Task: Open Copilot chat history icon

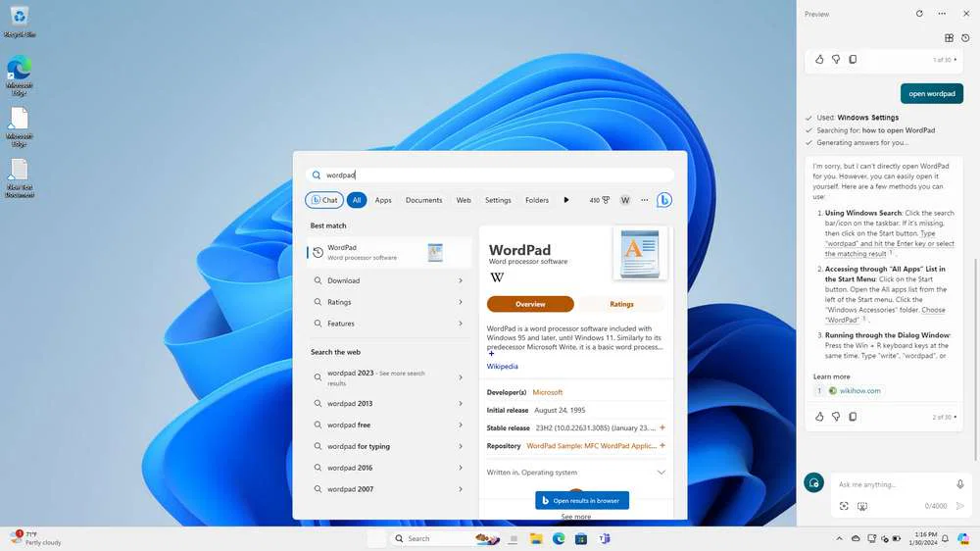Action: pyautogui.click(x=965, y=38)
